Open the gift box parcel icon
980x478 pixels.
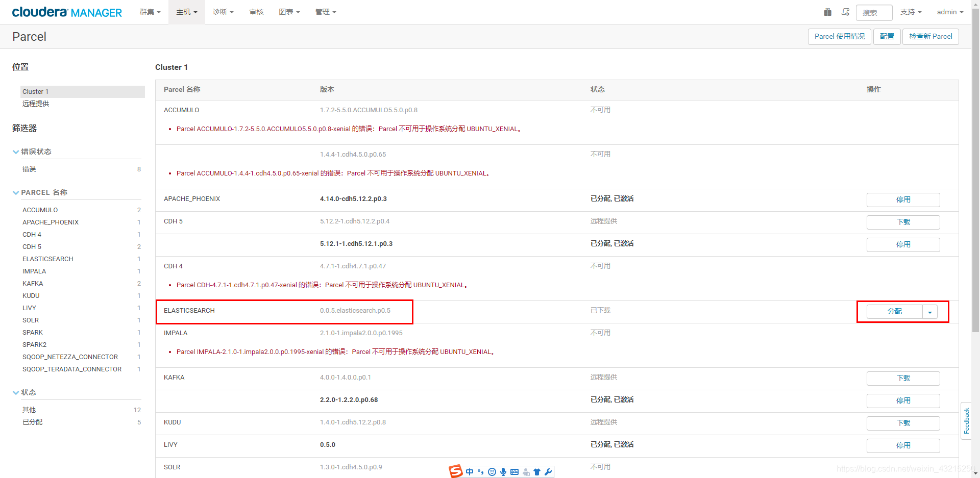828,12
